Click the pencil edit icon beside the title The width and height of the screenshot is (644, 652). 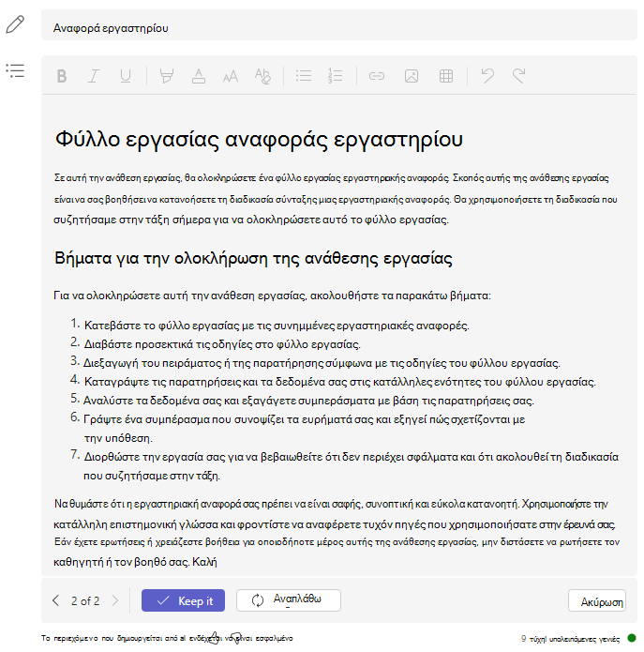15,24
